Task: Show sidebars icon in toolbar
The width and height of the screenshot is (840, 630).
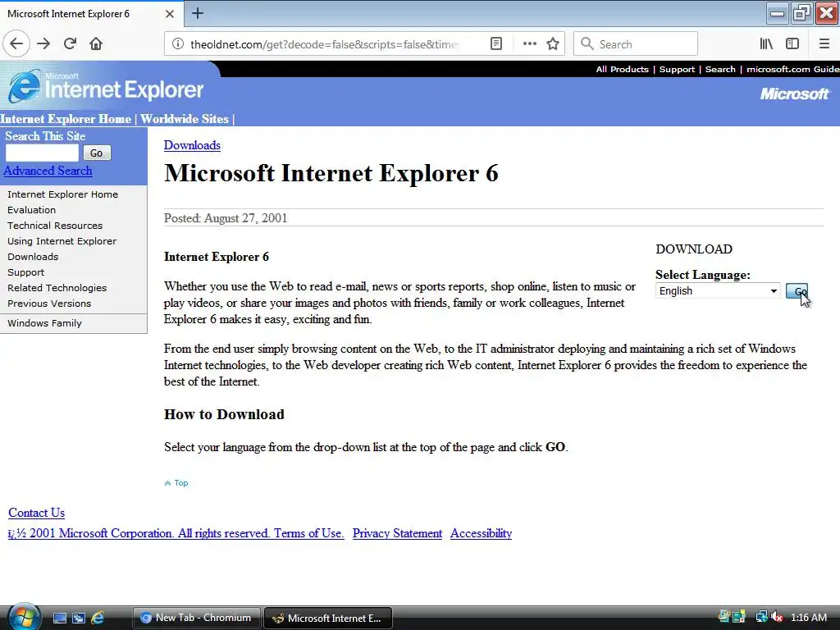Action: (792, 44)
